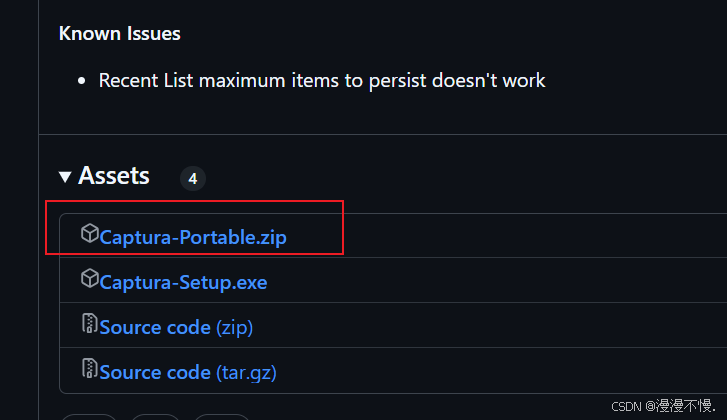Download Captura-Portable.zip

click(193, 237)
